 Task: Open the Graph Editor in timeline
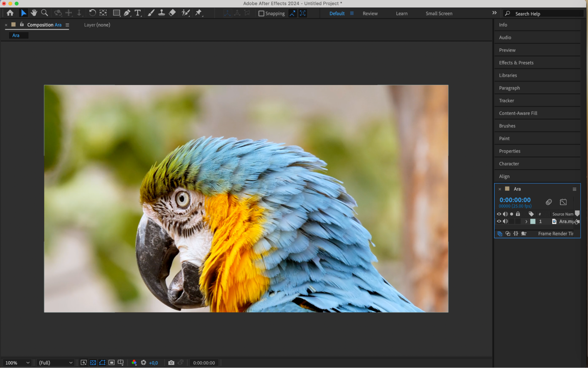563,202
